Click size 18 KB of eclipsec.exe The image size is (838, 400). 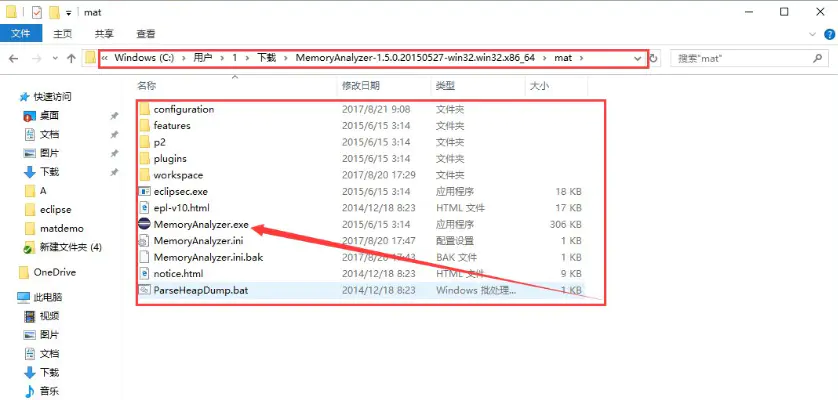click(x=569, y=191)
